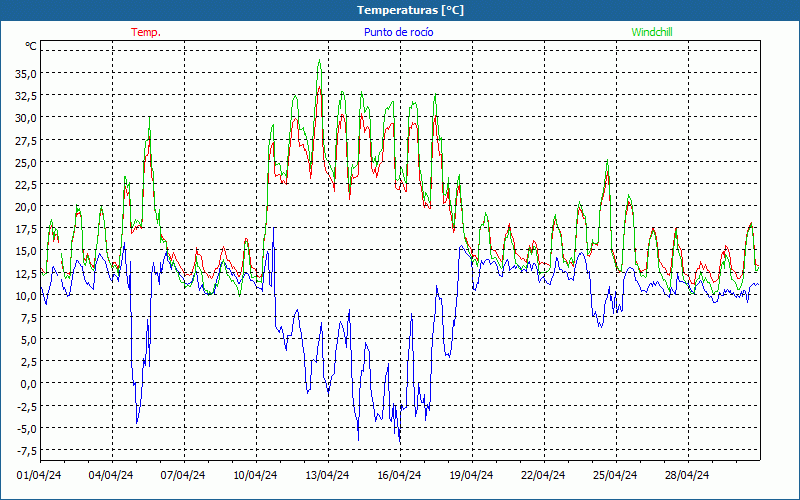
Task: Click the 04/04/24 date label
Action: pyautogui.click(x=111, y=475)
